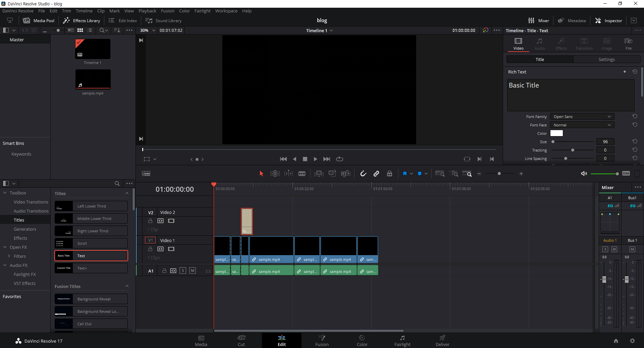
Task: Toggle the DIM audio button
Action: coord(626,173)
